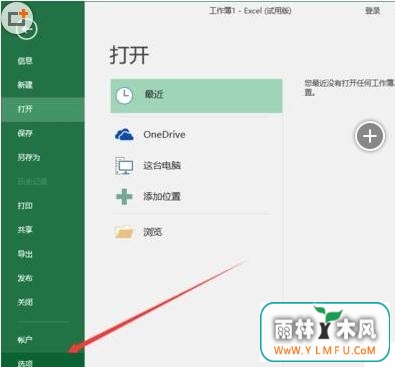Open the 打印 page
The height and width of the screenshot is (367, 395).
coord(25,205)
